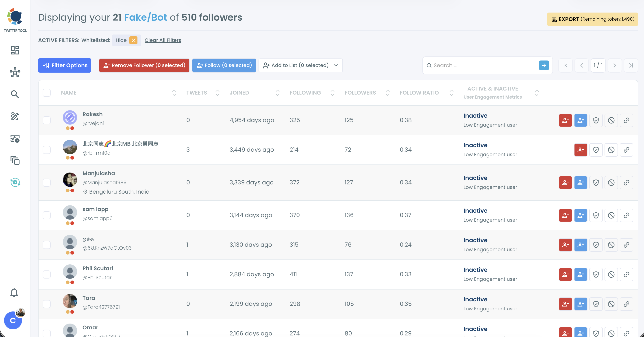The image size is (644, 337).
Task: Sort by ACTIVE & INACTIVE column arrows
Action: pos(537,93)
